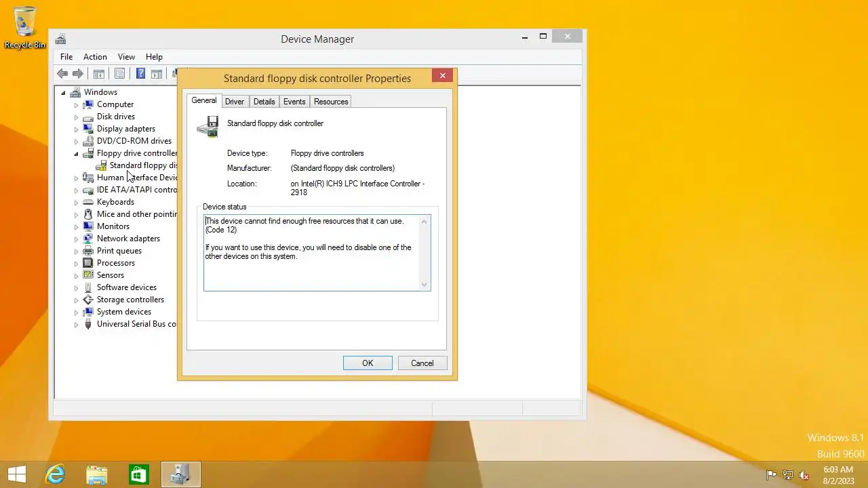Click scroll down arrow in Device status box
This screenshot has width=868, height=488.
click(x=425, y=285)
